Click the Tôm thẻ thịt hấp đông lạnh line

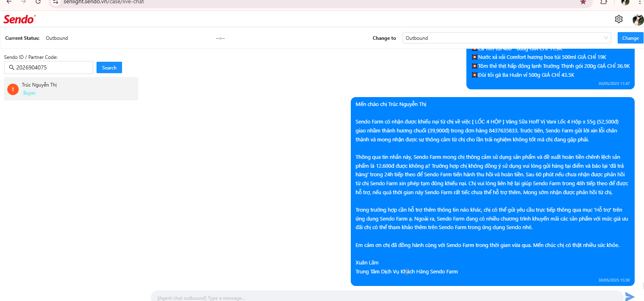point(551,66)
